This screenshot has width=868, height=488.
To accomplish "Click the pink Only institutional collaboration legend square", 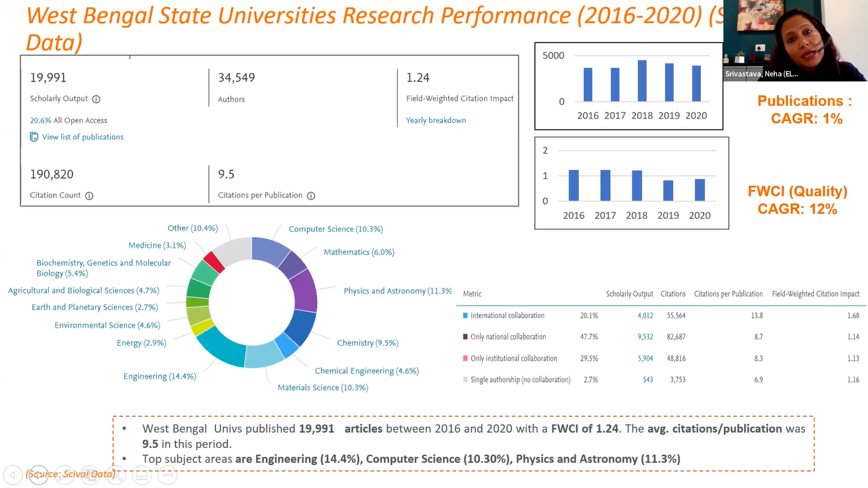I will tap(466, 358).
